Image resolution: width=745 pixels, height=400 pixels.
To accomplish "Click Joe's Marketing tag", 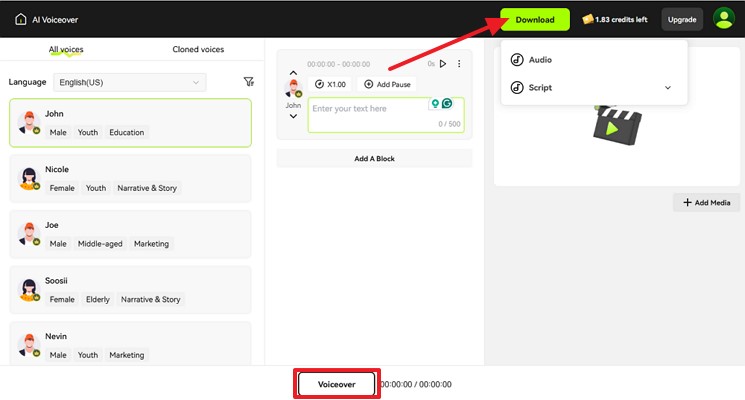I will tap(151, 243).
